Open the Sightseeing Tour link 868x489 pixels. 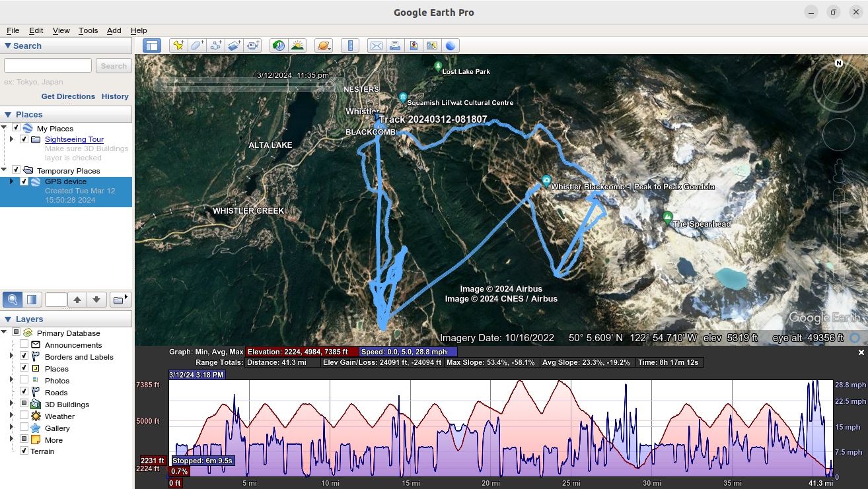click(74, 139)
